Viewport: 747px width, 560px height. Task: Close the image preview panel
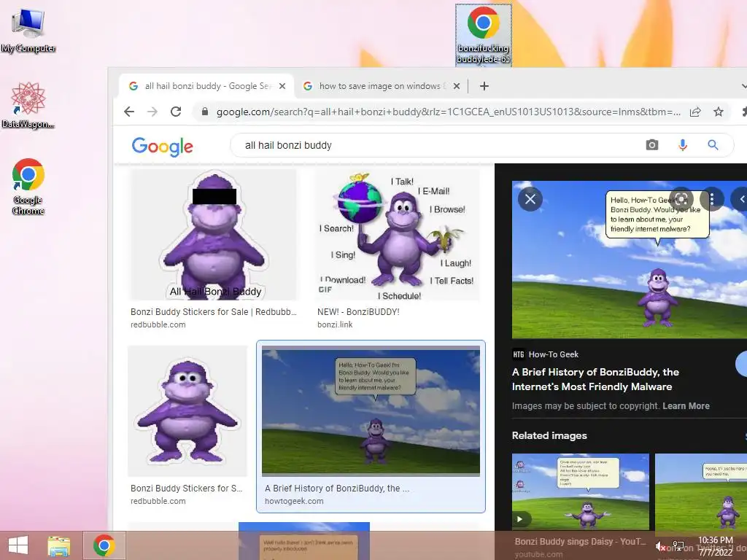click(530, 199)
